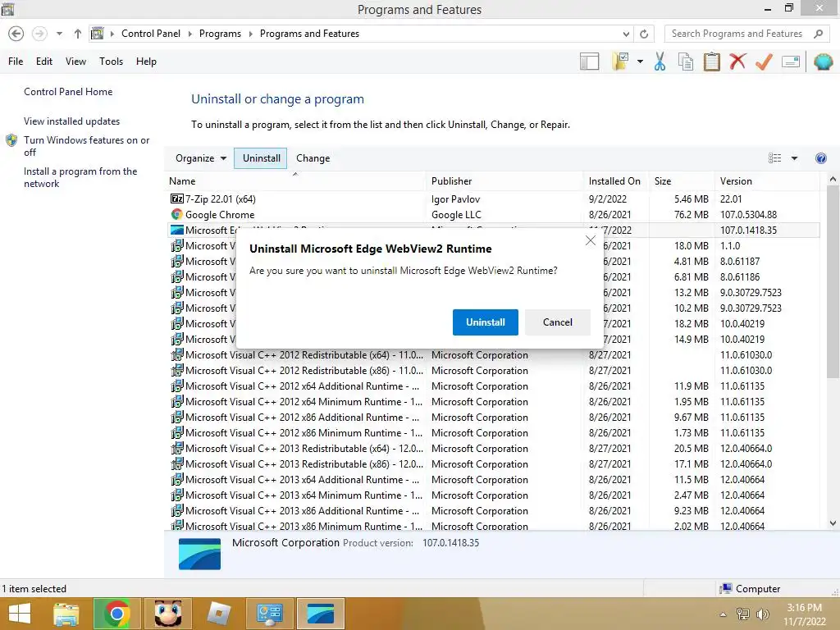Open the view options dropdown arrow
Image resolution: width=840 pixels, height=630 pixels.
tap(794, 158)
